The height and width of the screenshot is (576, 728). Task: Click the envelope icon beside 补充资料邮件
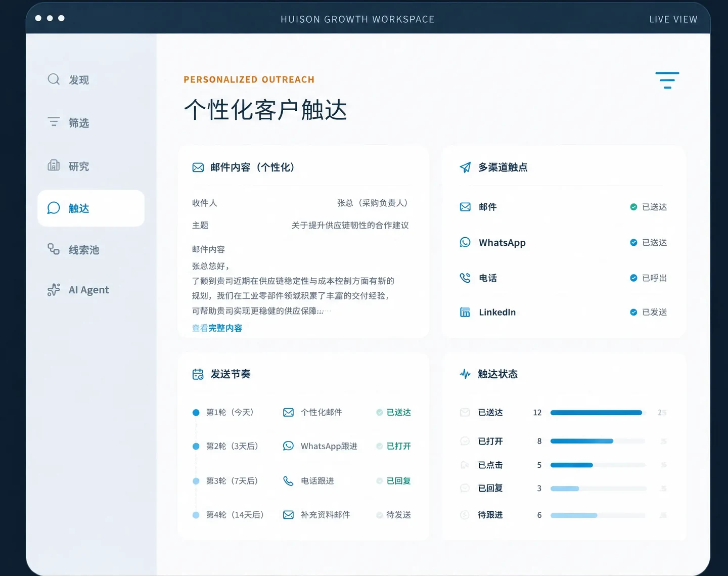[x=288, y=515]
